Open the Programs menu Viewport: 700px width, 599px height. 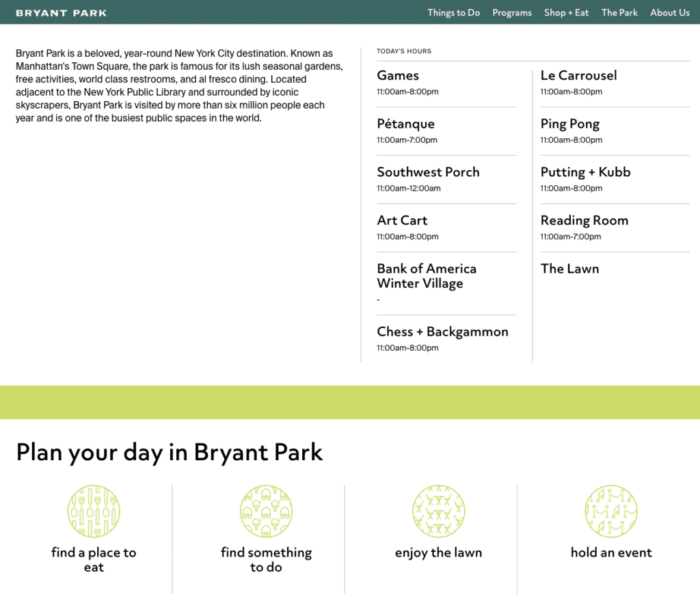tap(512, 12)
